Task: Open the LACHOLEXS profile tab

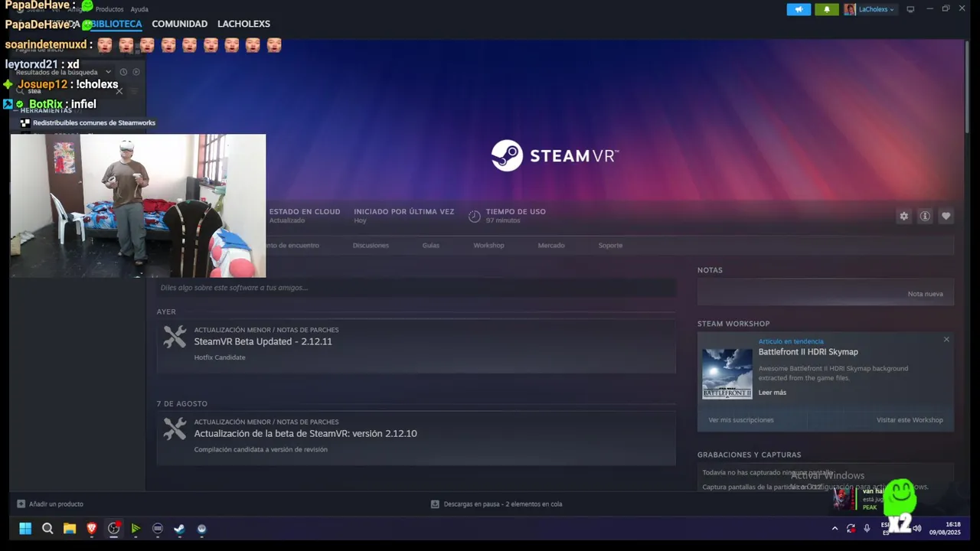Action: point(243,24)
